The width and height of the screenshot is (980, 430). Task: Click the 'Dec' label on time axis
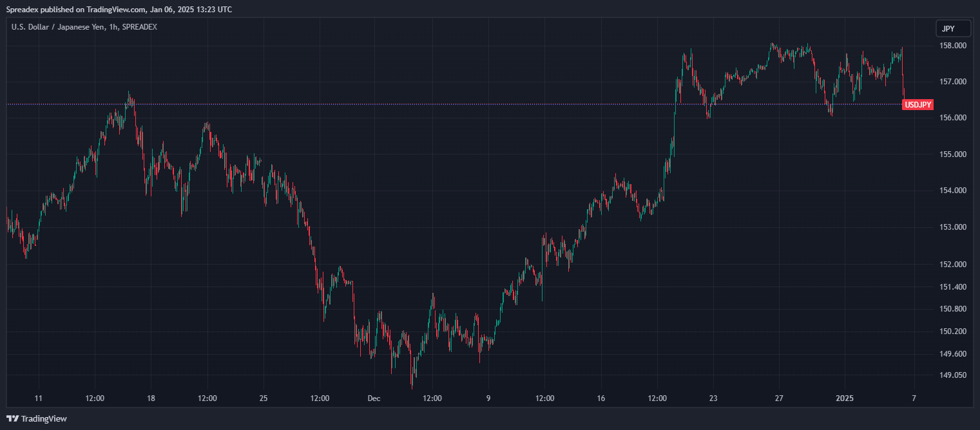click(x=374, y=398)
